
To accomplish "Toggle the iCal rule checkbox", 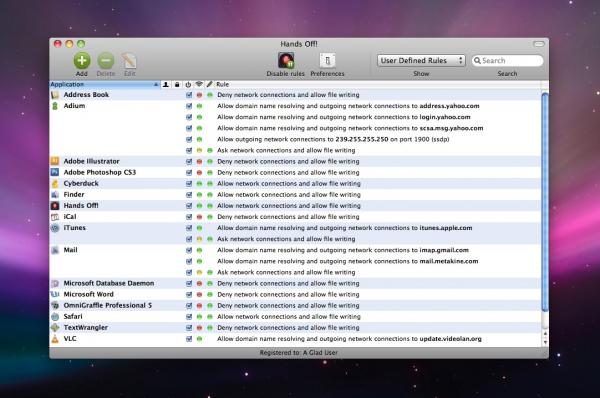I will 189,217.
